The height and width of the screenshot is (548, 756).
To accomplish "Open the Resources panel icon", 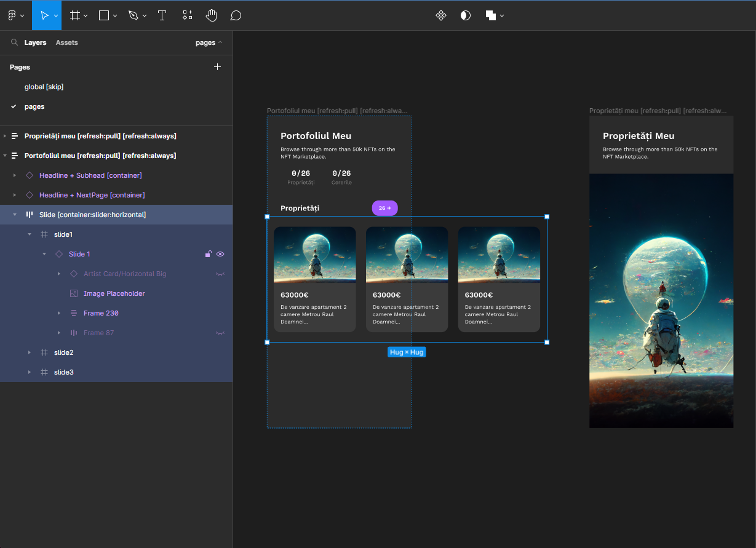I will (188, 15).
